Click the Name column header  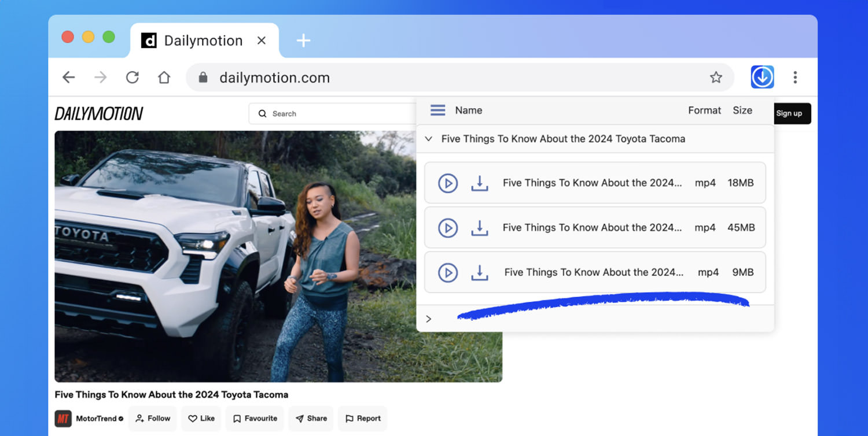tap(469, 110)
